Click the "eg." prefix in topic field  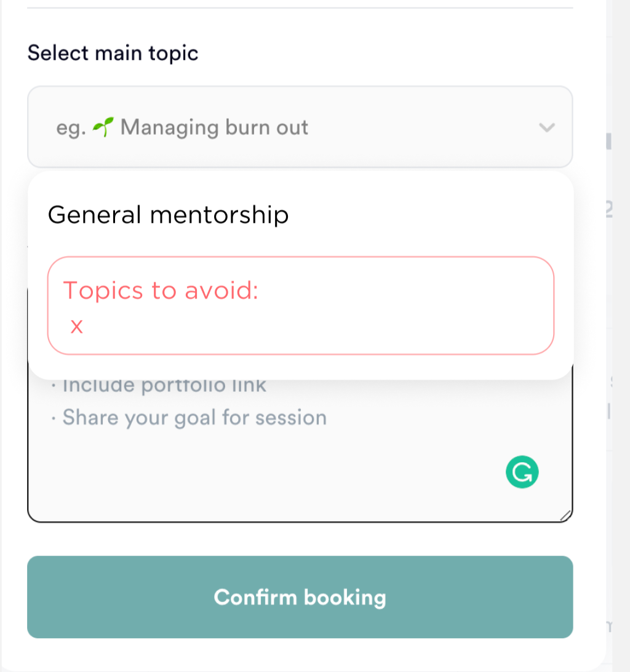coord(70,128)
